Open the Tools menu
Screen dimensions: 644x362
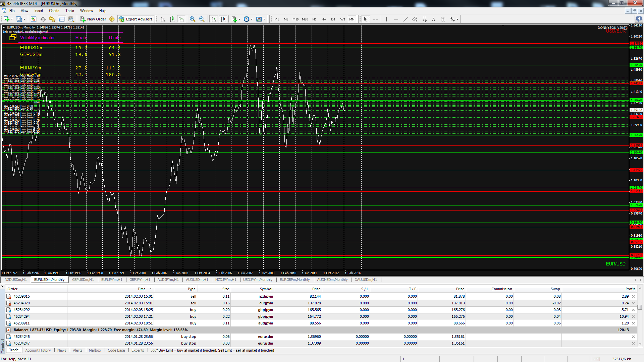[x=70, y=11]
